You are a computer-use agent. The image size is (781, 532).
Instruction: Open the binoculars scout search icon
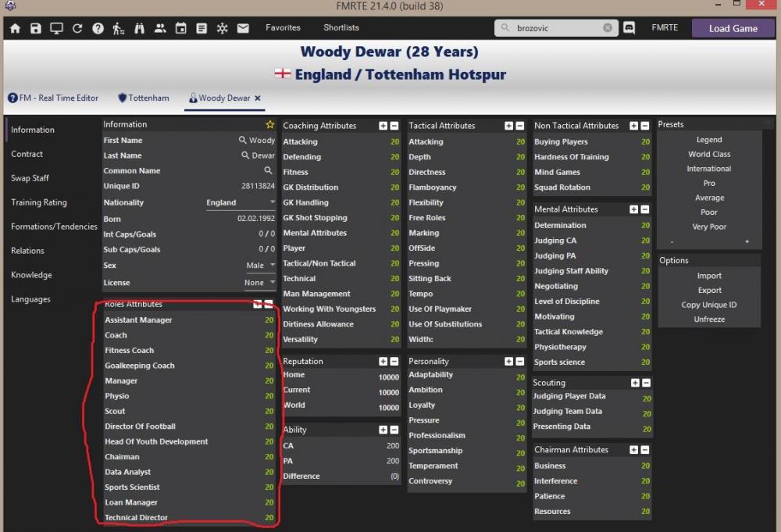(x=140, y=28)
